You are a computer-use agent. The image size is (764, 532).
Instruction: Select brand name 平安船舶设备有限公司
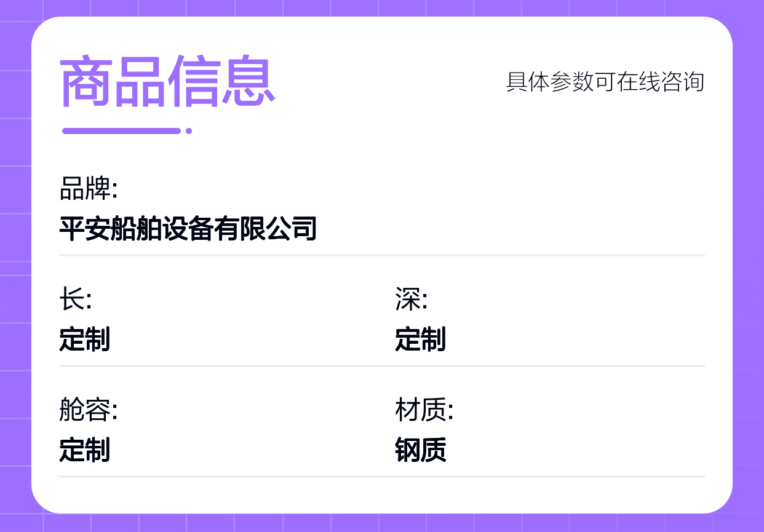pyautogui.click(x=188, y=228)
